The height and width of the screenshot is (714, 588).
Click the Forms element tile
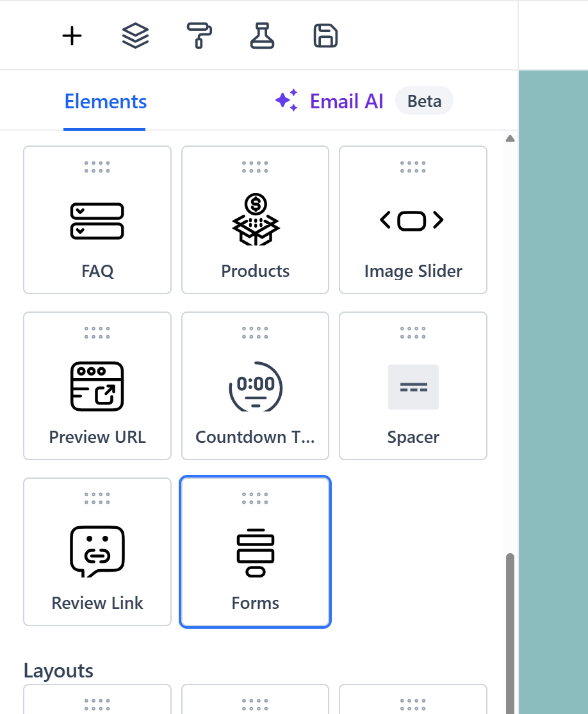tap(255, 552)
